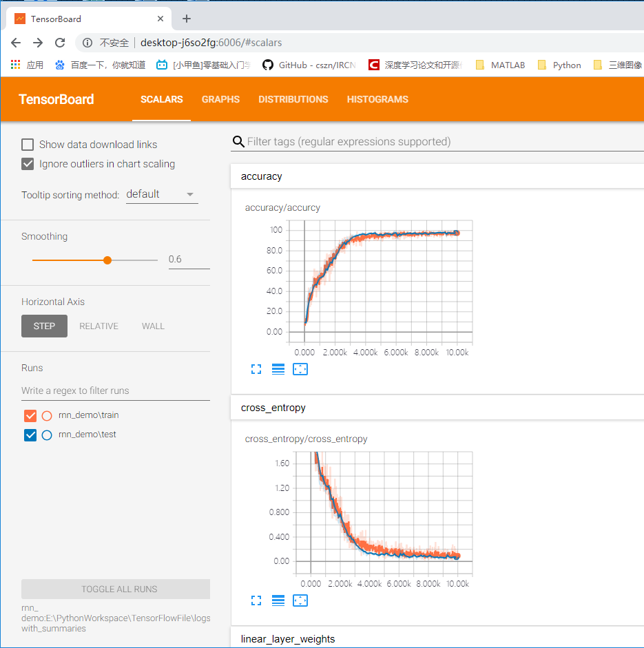Select only rnn_demo\train via orange radio circle
Screen dimensions: 644x648
point(47,416)
